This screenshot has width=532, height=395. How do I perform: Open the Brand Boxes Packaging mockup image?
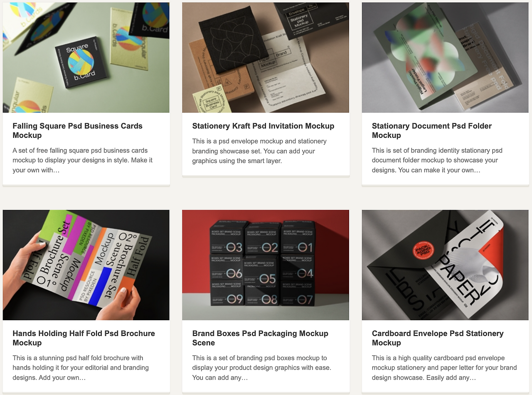266,265
